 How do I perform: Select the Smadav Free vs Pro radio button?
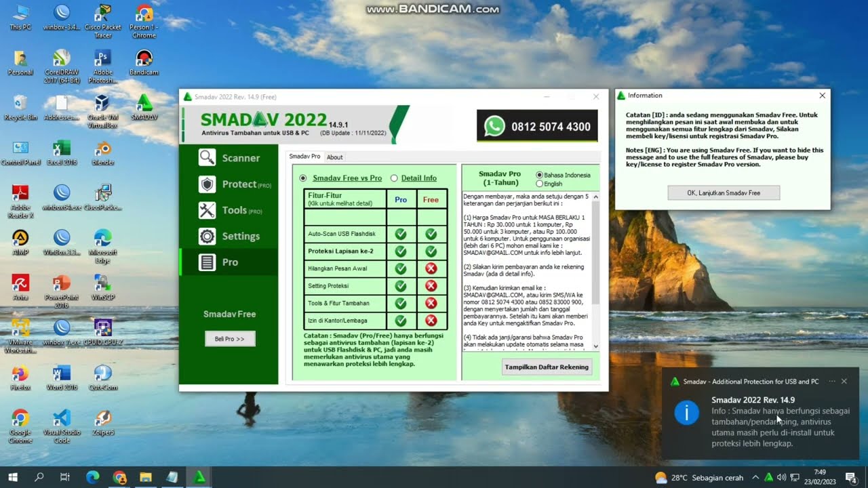click(x=303, y=178)
